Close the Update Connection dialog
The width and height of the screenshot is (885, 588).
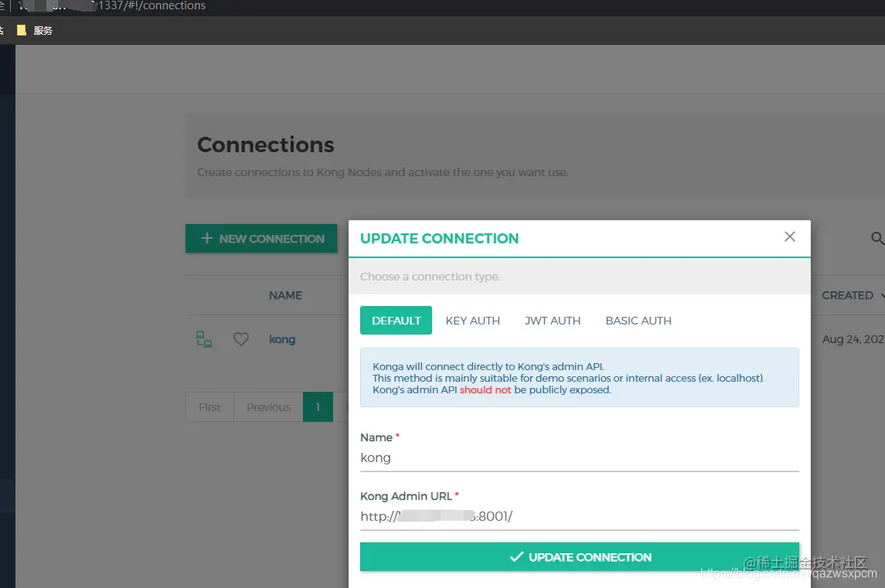(790, 236)
